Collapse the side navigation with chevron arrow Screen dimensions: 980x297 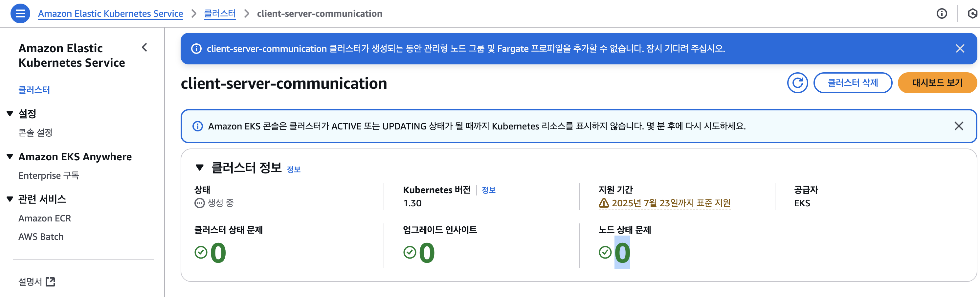(x=145, y=48)
